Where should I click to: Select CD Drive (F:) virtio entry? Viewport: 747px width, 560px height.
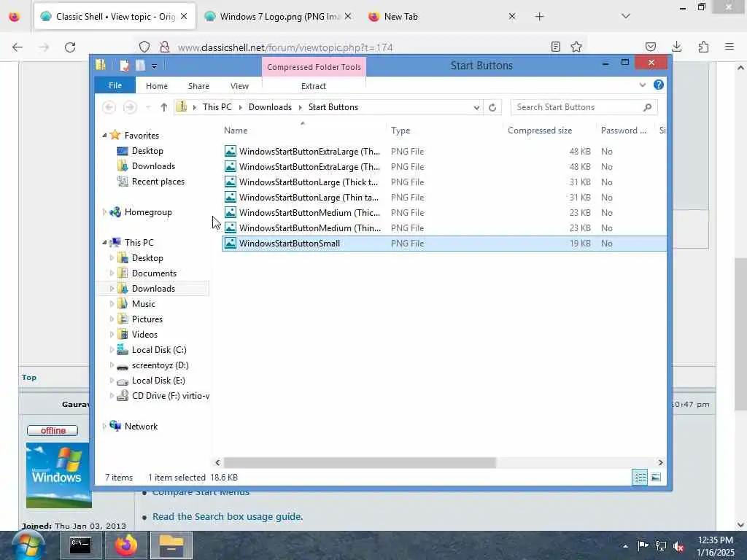(171, 396)
